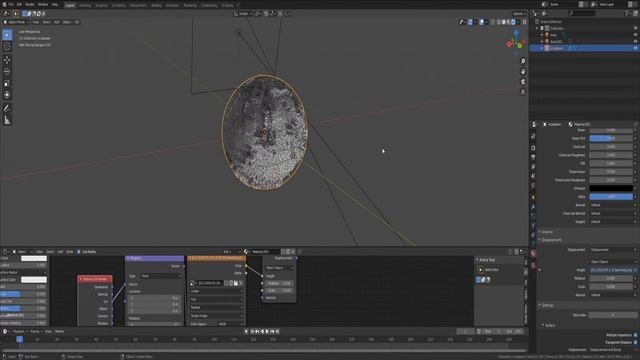Open the File menu
Viewport: 640px width, 360px height.
point(11,4)
